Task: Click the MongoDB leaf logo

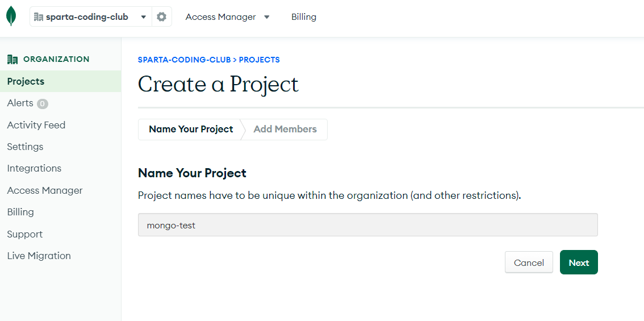Action: [x=11, y=16]
